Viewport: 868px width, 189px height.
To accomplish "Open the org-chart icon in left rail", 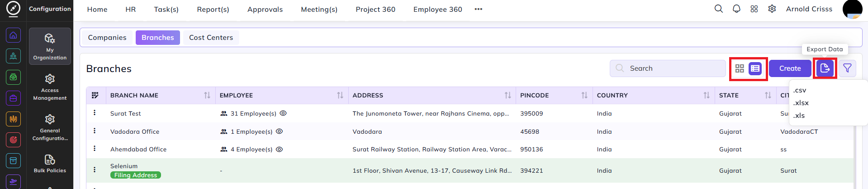I will pyautogui.click(x=13, y=56).
